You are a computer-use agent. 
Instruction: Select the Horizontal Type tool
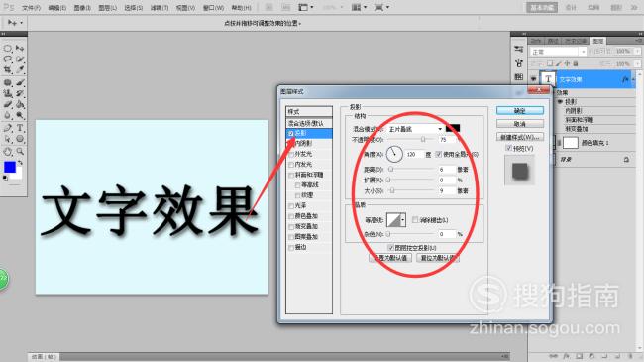pos(20,128)
